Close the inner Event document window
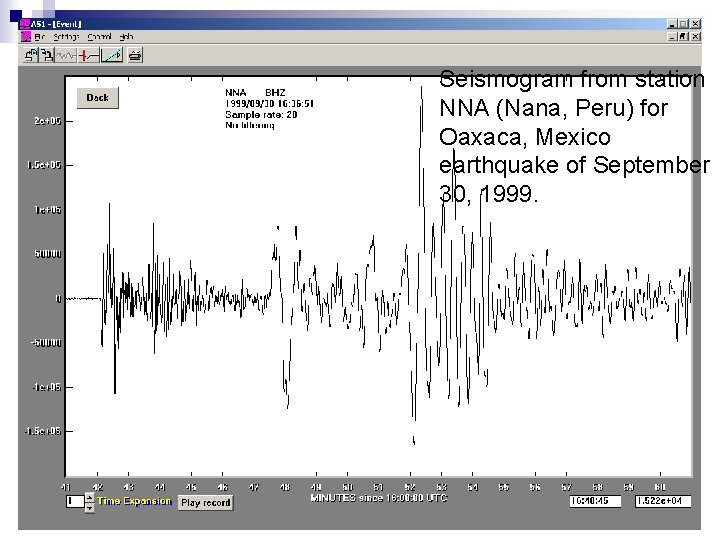Screen dimensions: 720x540 pyautogui.click(x=696, y=36)
